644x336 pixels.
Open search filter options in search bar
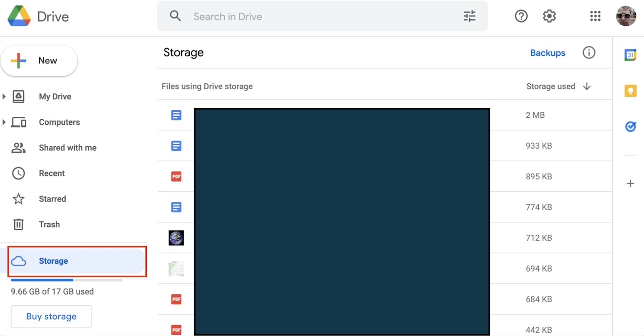coord(470,17)
